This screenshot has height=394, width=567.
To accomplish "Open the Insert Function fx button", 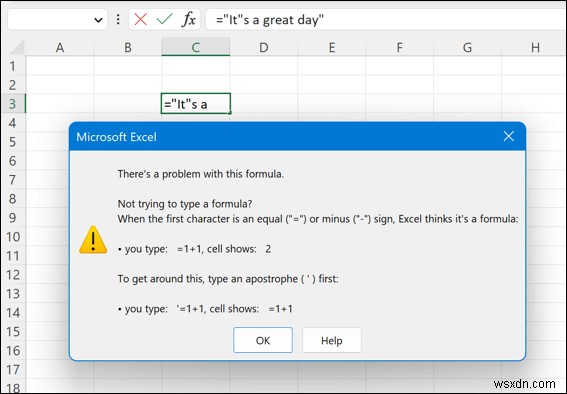I will (189, 19).
